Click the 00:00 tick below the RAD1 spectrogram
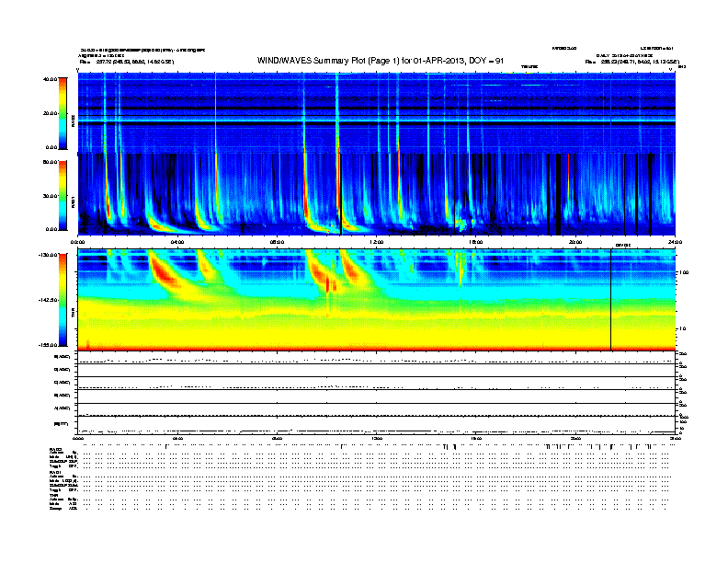The image size is (728, 563). coord(78,242)
